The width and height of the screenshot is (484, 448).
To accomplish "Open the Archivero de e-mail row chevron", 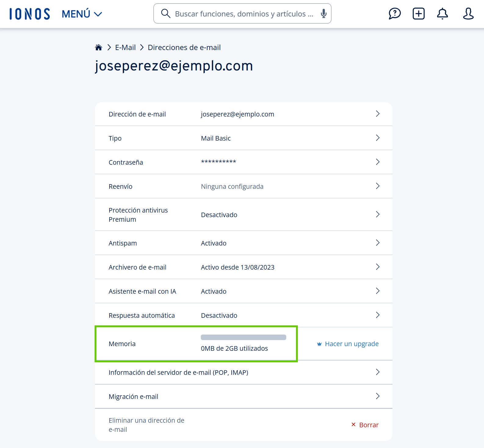I will click(x=378, y=267).
